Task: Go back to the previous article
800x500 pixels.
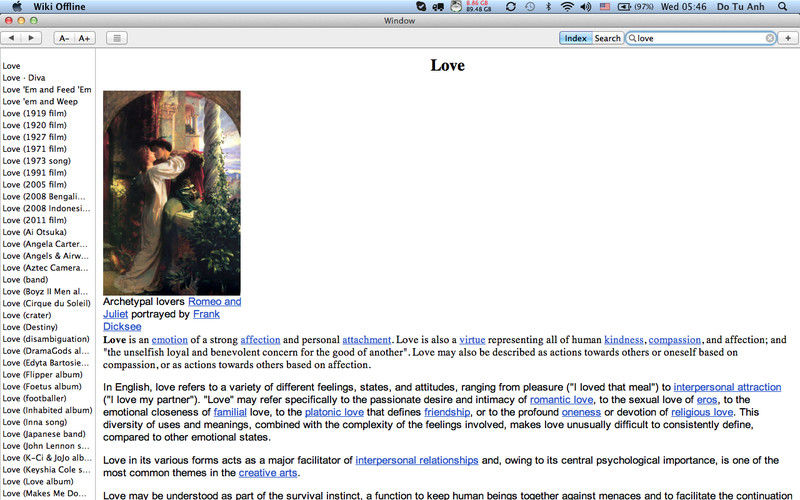Action: 11,38
